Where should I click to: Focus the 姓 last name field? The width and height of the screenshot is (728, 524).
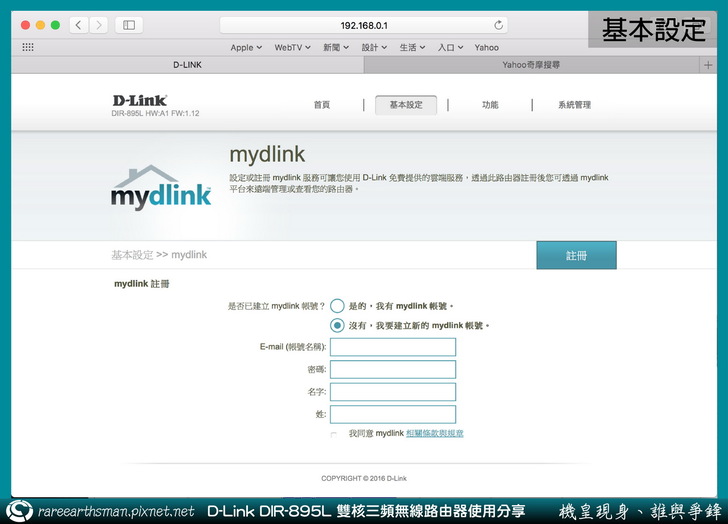point(393,414)
